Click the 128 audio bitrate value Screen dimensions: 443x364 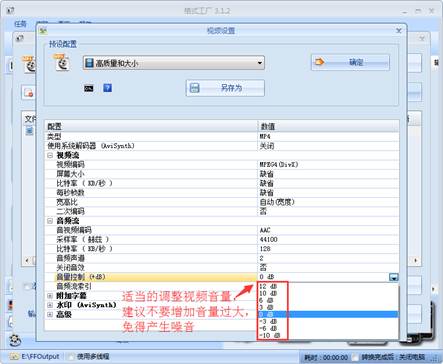click(x=265, y=249)
